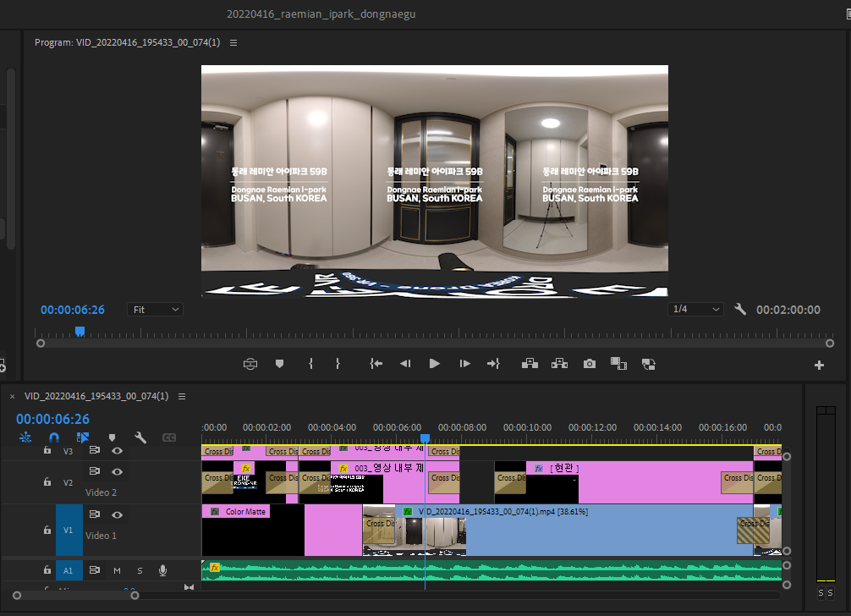The width and height of the screenshot is (851, 616).
Task: Click the 00:00:10:00 ruler mark
Action: click(x=527, y=427)
